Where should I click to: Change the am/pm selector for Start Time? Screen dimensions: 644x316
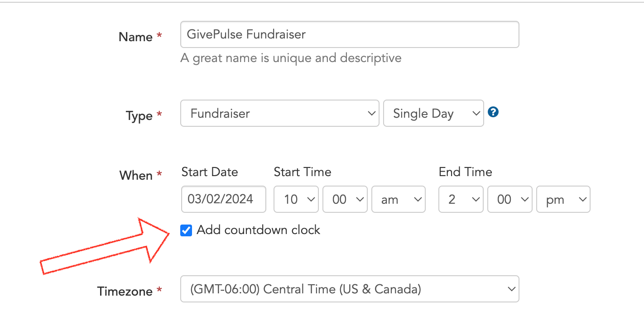click(398, 199)
